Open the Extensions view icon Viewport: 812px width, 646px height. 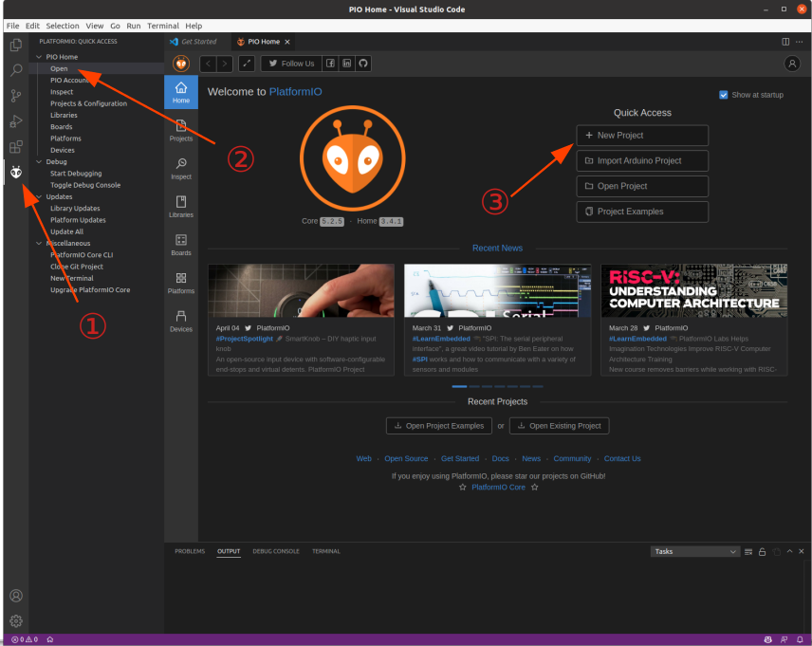[16, 147]
